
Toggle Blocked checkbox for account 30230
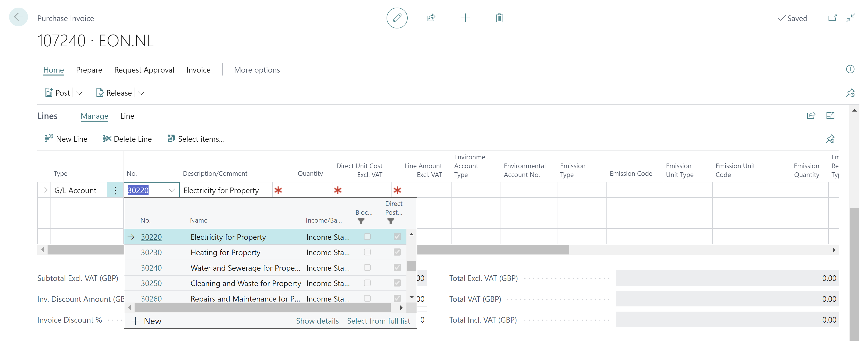[x=367, y=252]
